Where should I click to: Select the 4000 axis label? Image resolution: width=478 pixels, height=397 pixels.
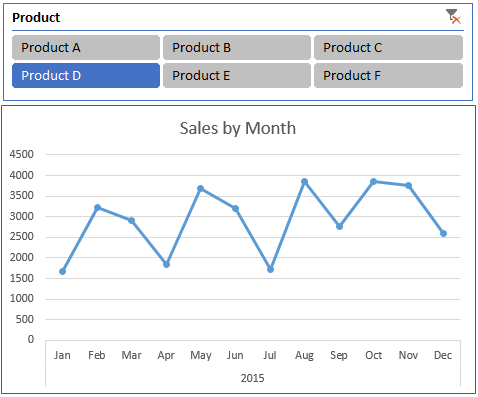coord(22,175)
